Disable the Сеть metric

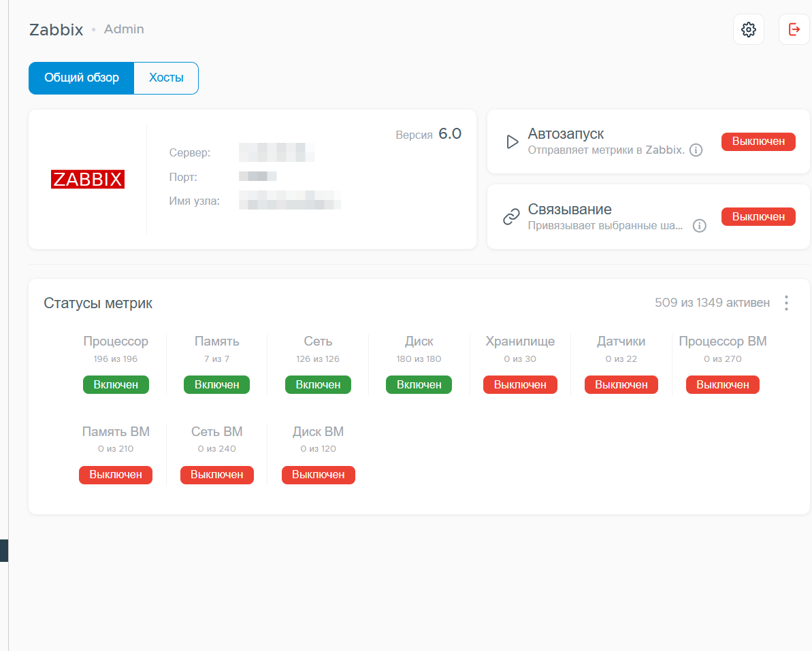tap(318, 384)
